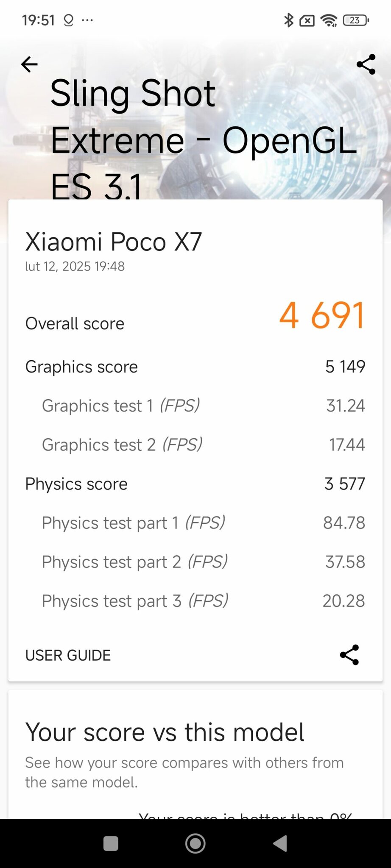391x868 pixels.
Task: Tap the orange overall score 4 691
Action: coord(321,316)
